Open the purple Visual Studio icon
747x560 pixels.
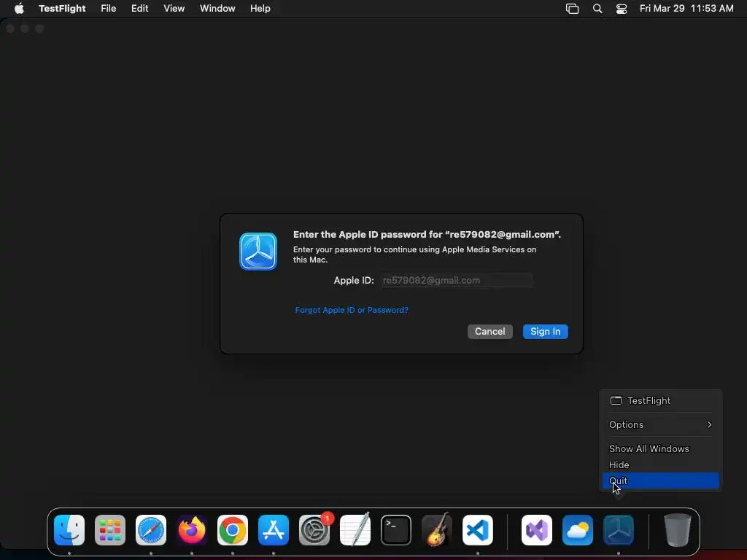(537, 530)
